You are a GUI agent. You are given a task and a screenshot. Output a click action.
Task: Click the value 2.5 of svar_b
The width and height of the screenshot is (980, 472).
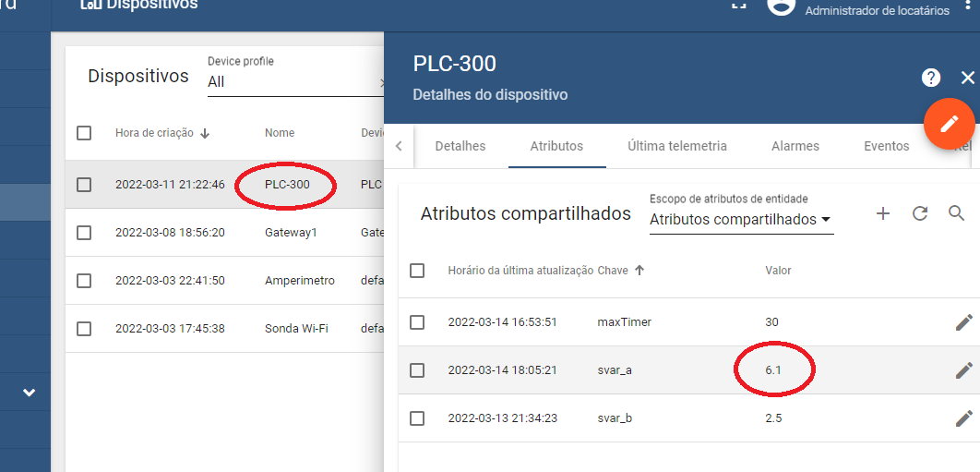[773, 418]
